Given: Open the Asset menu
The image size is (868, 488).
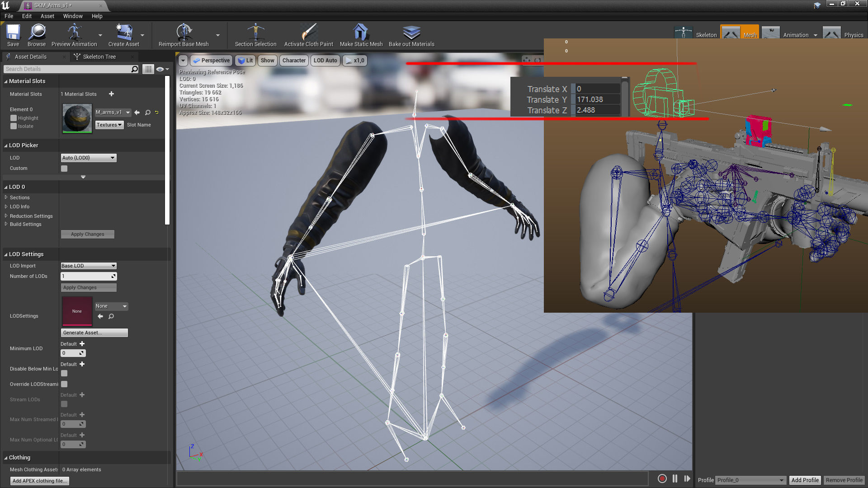Looking at the screenshot, I should [x=47, y=16].
